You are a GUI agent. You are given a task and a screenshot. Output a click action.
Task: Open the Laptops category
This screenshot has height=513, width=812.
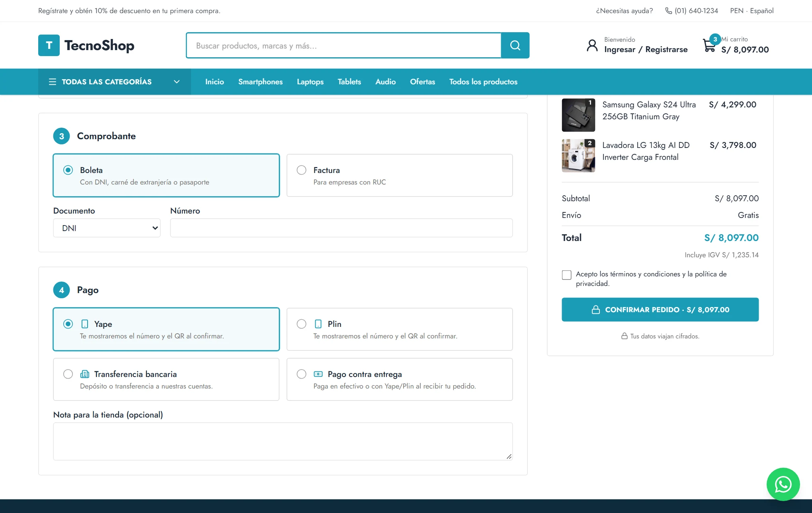pyautogui.click(x=310, y=82)
